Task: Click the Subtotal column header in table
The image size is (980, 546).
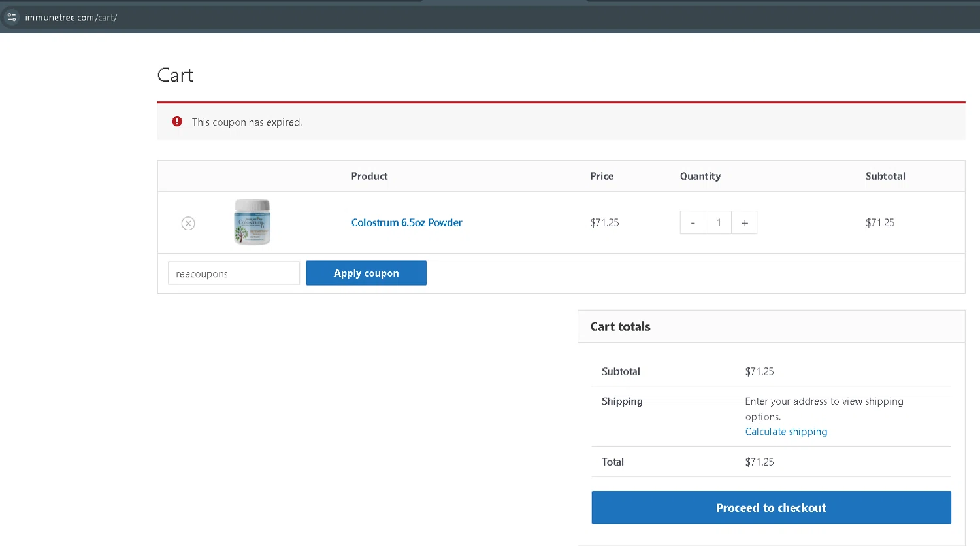Action: 885,176
